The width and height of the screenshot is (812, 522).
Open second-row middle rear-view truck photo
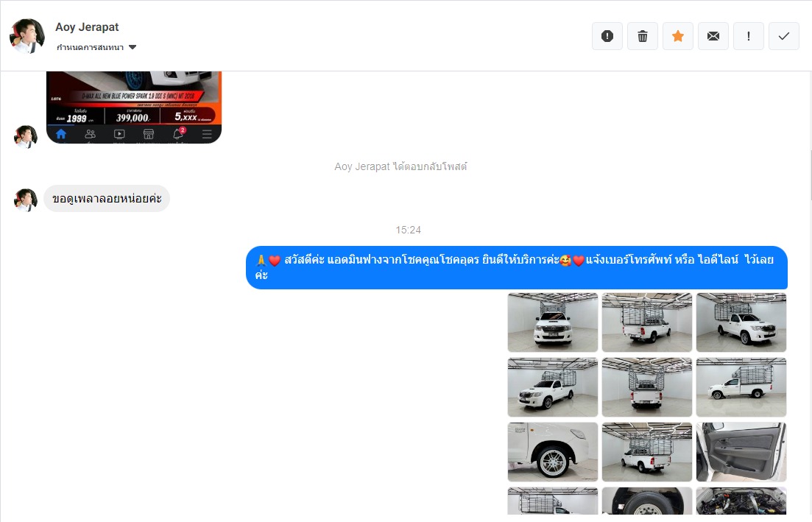pyautogui.click(x=647, y=387)
